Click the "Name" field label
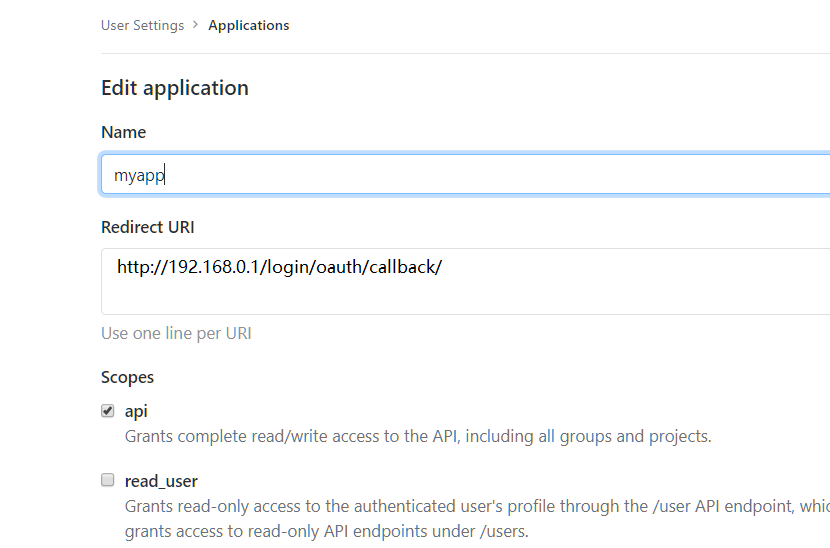Viewport: 830px width, 548px height. click(123, 132)
